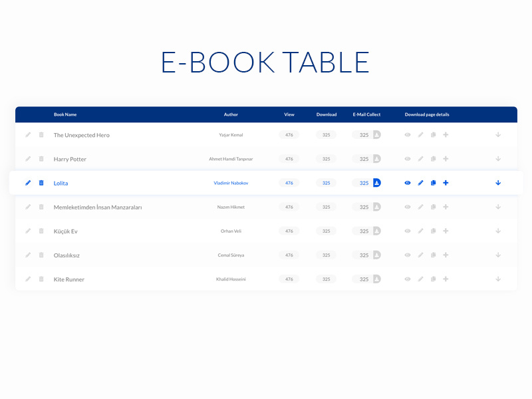The image size is (532, 399).
Task: Select the trash icon for Kite Runner
Action: [x=41, y=279]
